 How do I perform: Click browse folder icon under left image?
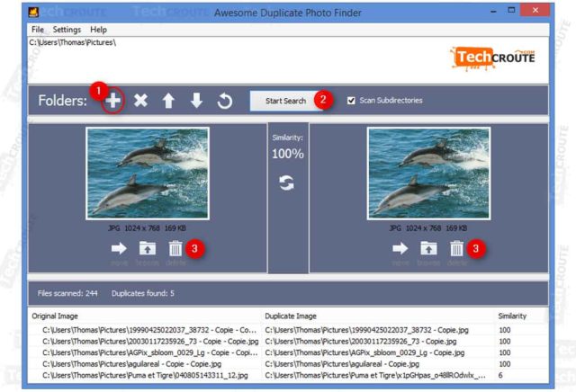[x=148, y=248]
